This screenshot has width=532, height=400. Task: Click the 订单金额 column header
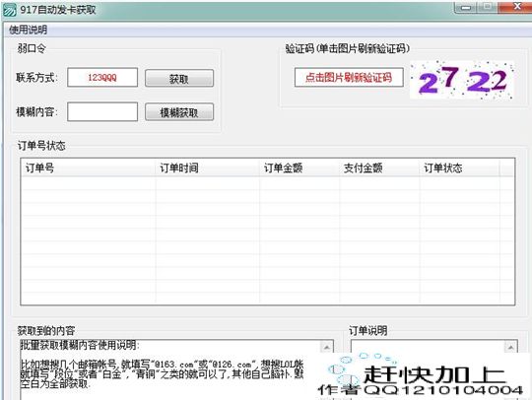pyautogui.click(x=299, y=167)
